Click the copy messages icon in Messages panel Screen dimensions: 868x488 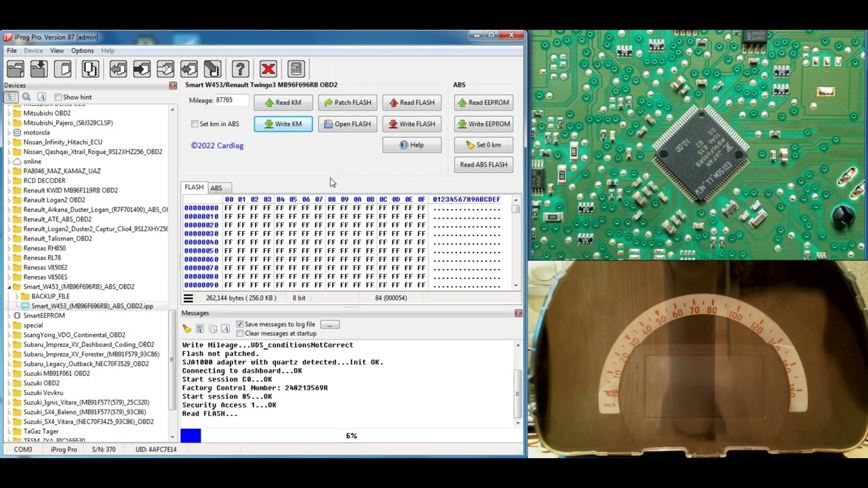pos(213,329)
